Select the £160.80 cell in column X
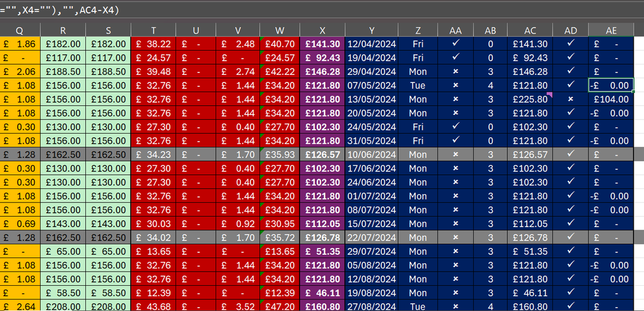The height and width of the screenshot is (311, 644). coord(323,306)
